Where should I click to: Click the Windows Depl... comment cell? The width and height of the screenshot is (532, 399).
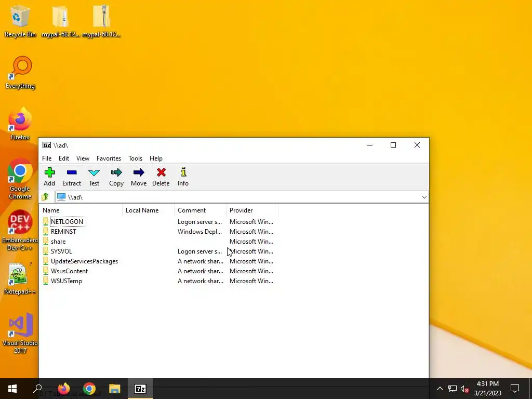tap(200, 232)
